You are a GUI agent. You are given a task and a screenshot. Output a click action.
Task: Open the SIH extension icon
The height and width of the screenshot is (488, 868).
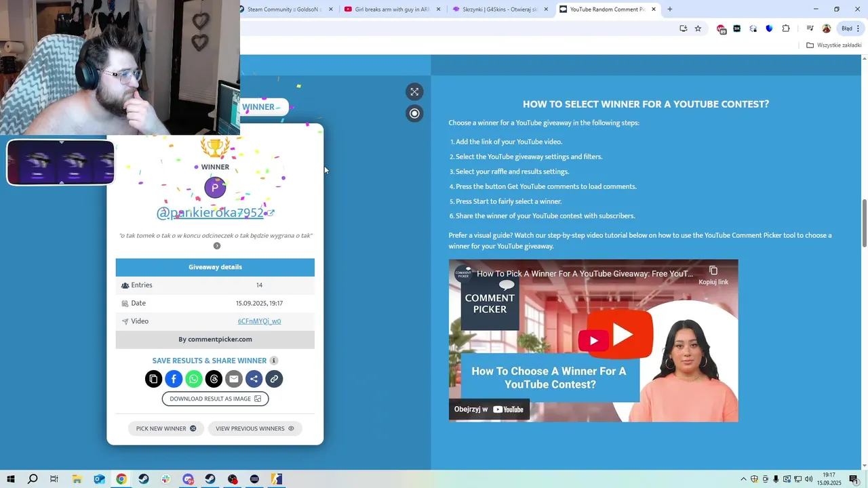click(736, 28)
